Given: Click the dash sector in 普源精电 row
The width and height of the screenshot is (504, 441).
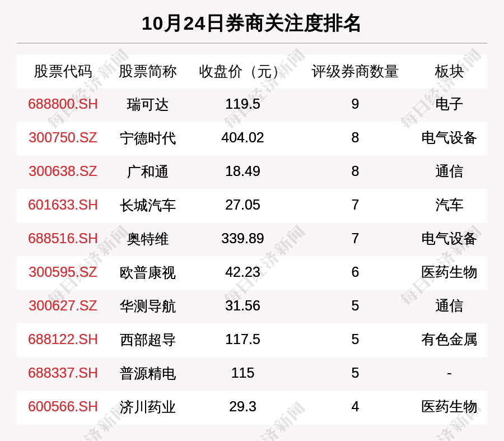Looking at the screenshot, I should point(449,373).
